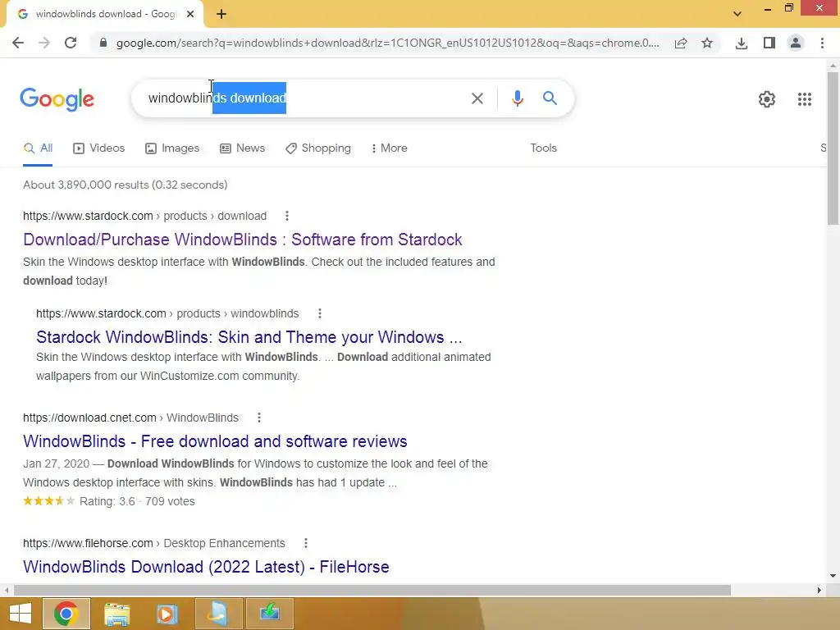Image resolution: width=840 pixels, height=630 pixels.
Task: Switch to Images results tab
Action: [172, 148]
